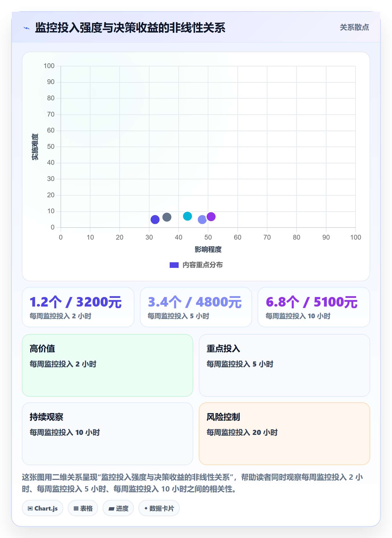Click 每周监控投入 20 小时 in 风险控制 card
Viewport: 392px width, 538px height.
click(242, 433)
